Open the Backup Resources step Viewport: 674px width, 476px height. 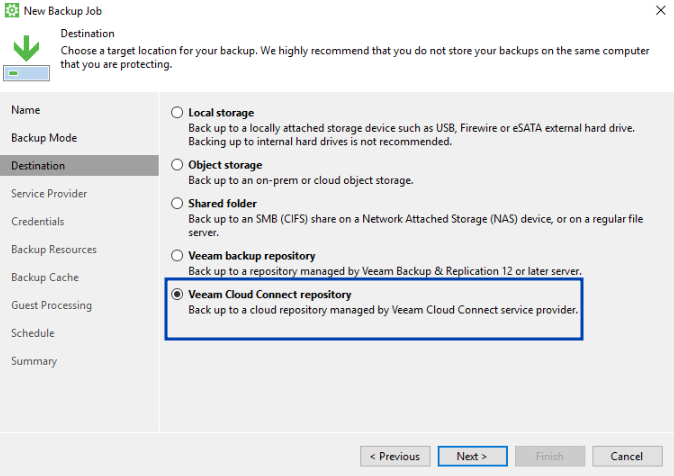coord(54,249)
